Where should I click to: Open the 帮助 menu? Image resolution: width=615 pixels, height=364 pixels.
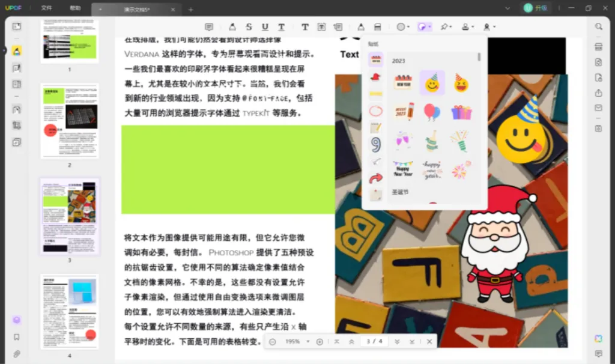[75, 8]
